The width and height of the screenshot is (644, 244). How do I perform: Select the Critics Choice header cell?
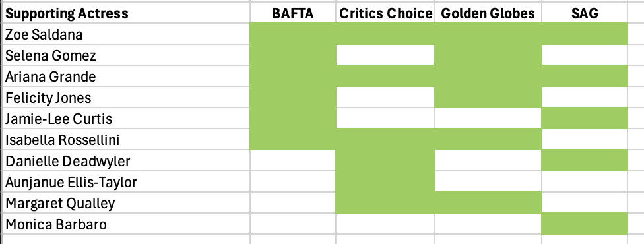pos(385,13)
